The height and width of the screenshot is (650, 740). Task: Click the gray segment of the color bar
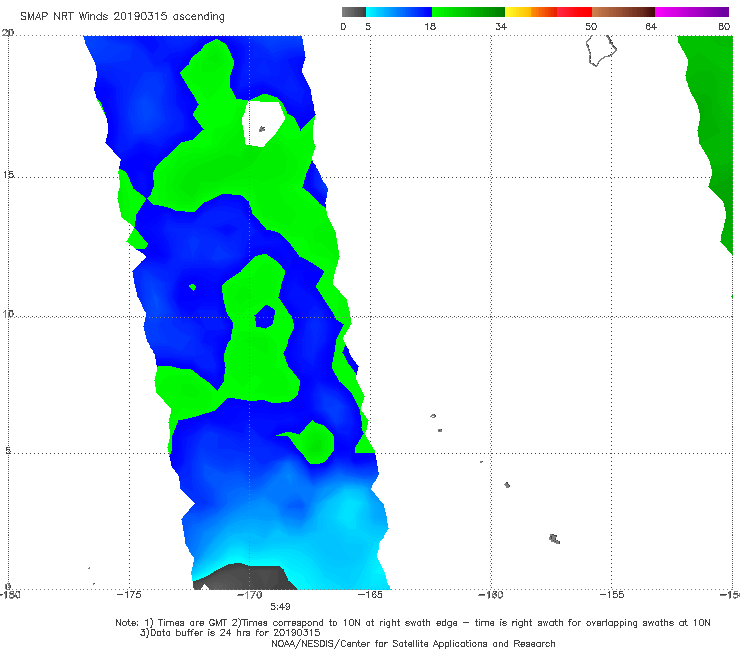coord(354,12)
